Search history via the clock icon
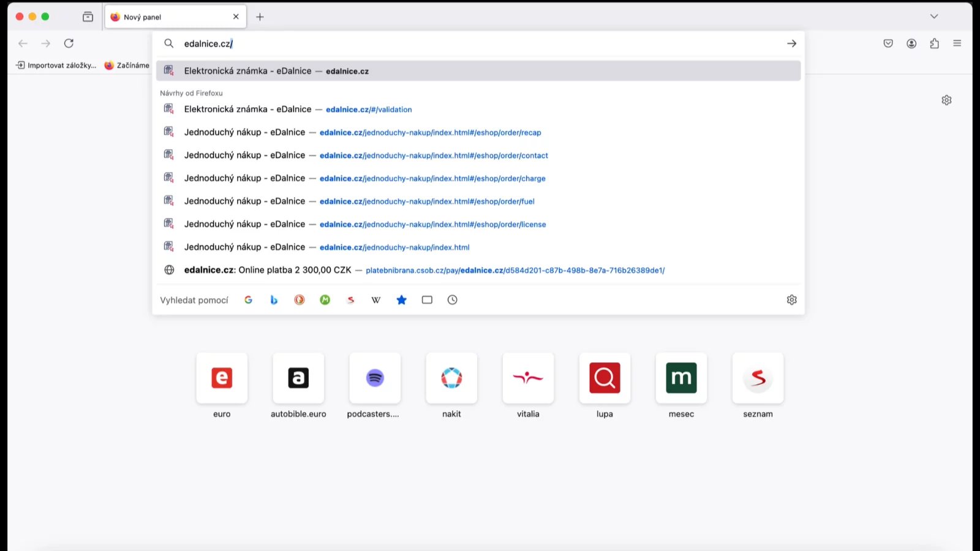 tap(453, 300)
